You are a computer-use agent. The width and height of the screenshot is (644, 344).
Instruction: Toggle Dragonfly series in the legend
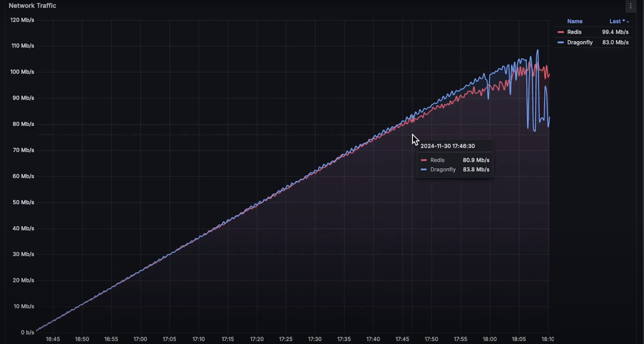coord(580,42)
